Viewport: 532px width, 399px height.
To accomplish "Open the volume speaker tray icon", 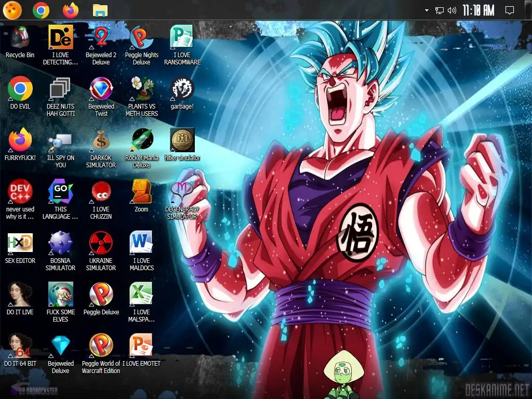I will click(x=451, y=10).
